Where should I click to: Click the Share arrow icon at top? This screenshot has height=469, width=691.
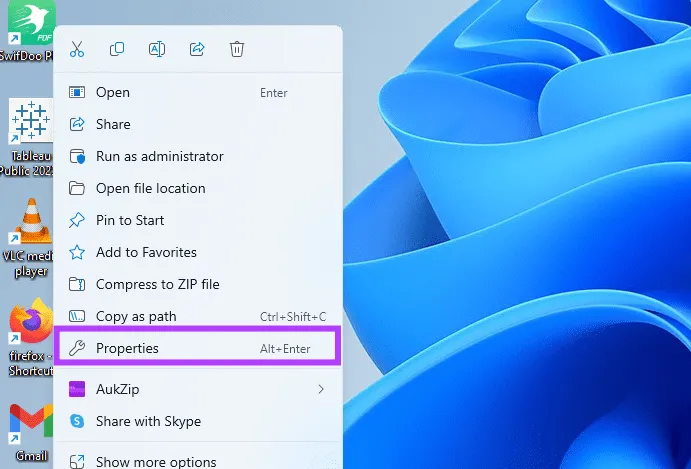pyautogui.click(x=197, y=49)
